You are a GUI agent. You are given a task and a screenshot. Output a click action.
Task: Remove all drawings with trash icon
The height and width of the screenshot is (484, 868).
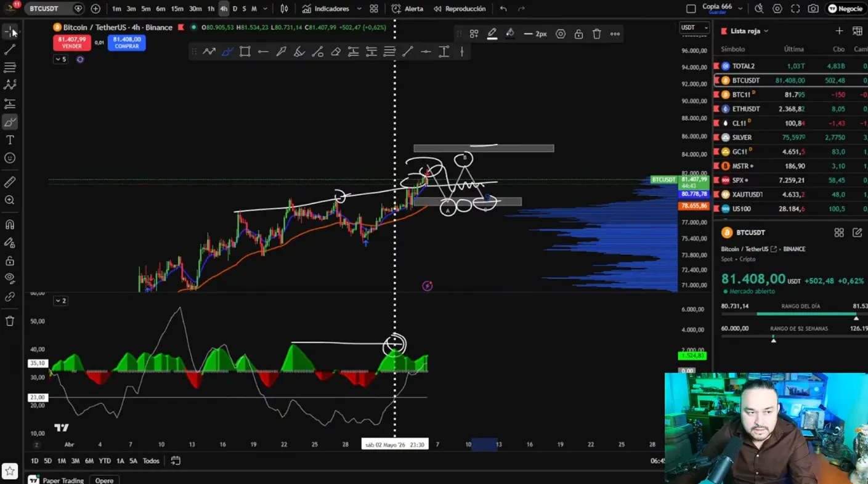click(x=10, y=321)
